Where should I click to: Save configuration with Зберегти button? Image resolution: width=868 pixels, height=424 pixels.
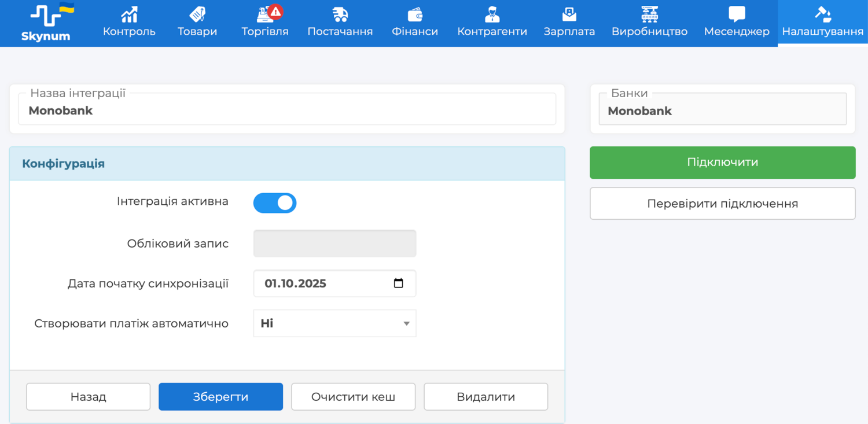pos(220,397)
